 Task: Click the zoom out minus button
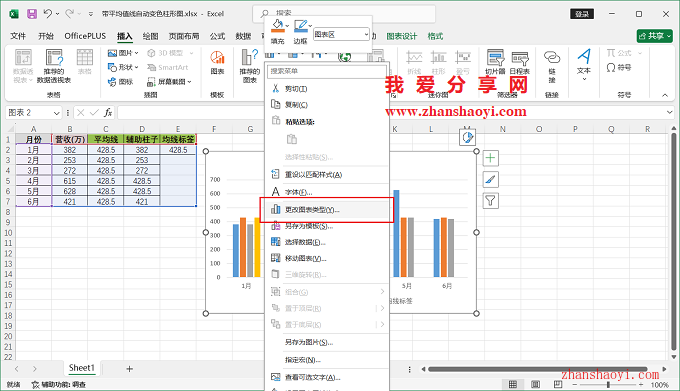tap(575, 384)
